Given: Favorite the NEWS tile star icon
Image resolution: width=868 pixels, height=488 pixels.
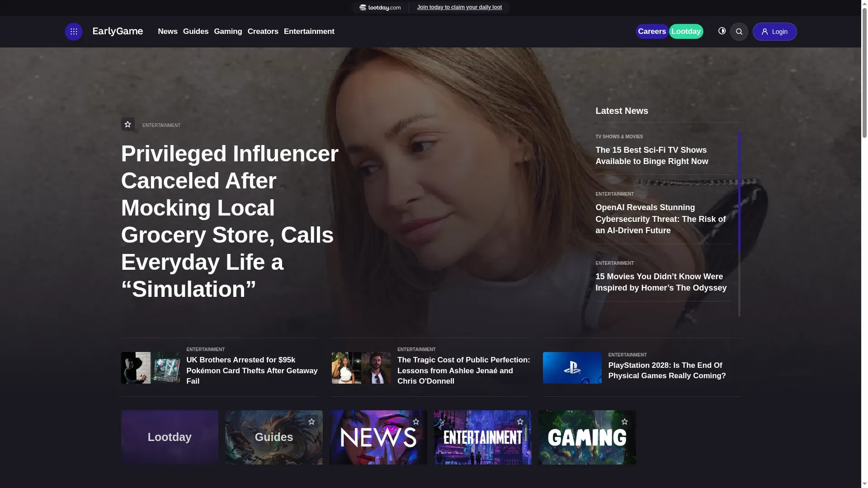Looking at the screenshot, I should pyautogui.click(x=416, y=422).
